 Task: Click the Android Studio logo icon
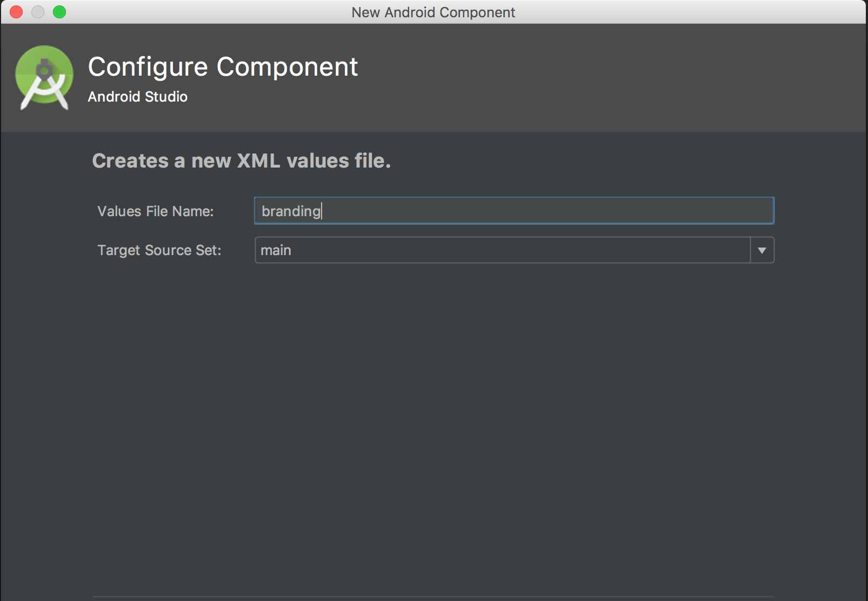(44, 78)
